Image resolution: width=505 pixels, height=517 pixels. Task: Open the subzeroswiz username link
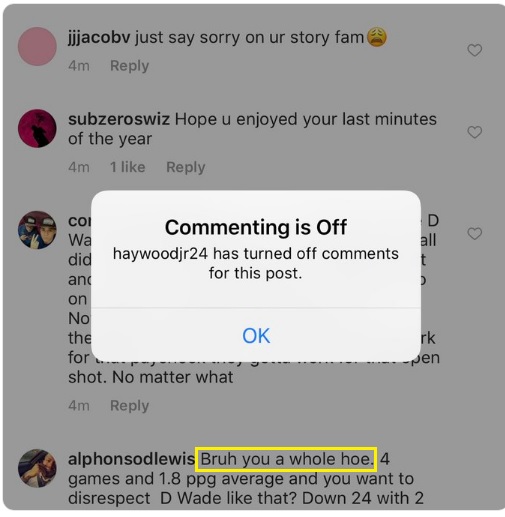[119, 119]
